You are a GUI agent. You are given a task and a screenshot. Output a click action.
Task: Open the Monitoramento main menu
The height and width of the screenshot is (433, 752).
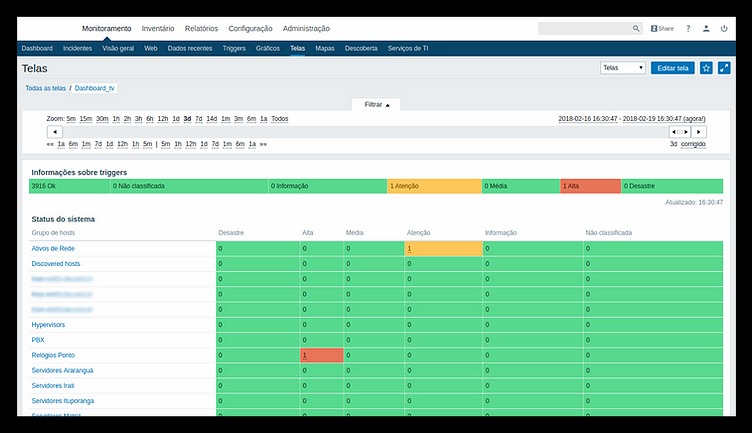coord(106,29)
